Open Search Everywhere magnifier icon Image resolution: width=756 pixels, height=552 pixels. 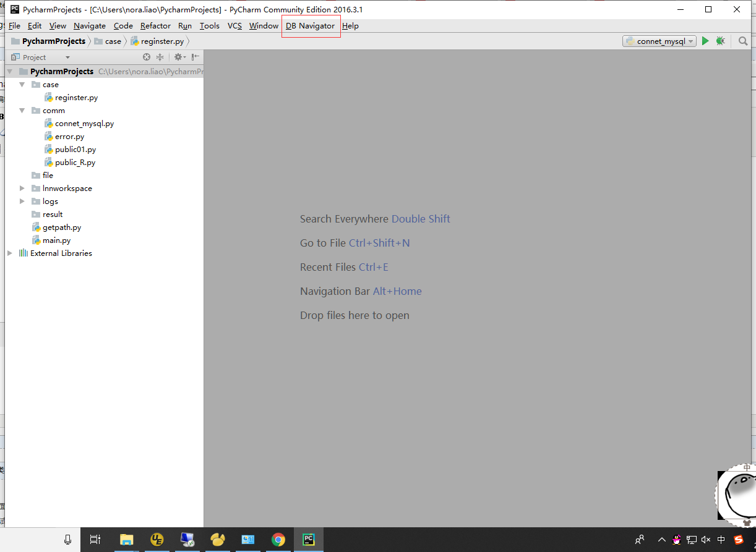(743, 41)
